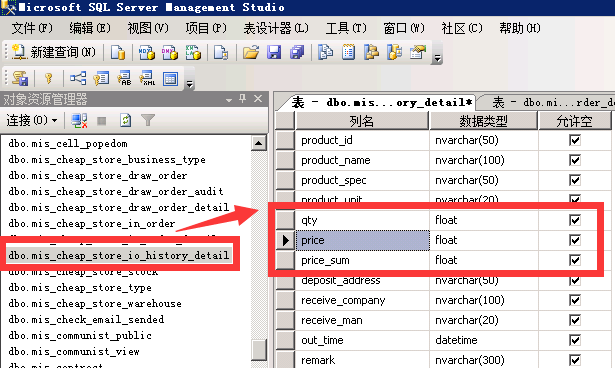Click the New Query (新建查询) button

[x=54, y=52]
